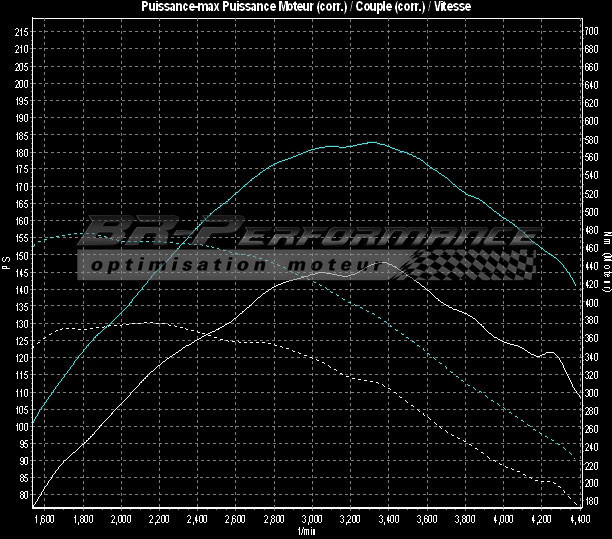Click the 4,400 tick on x-axis

(577, 520)
